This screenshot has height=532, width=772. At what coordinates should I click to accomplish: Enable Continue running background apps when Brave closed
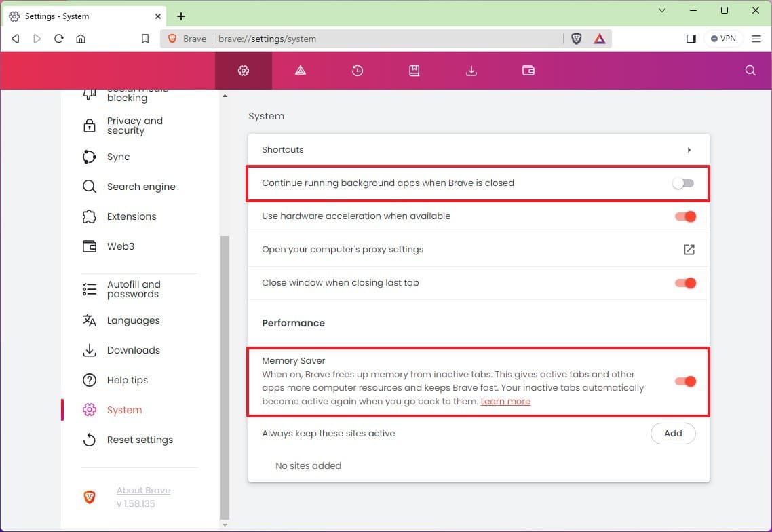click(682, 183)
